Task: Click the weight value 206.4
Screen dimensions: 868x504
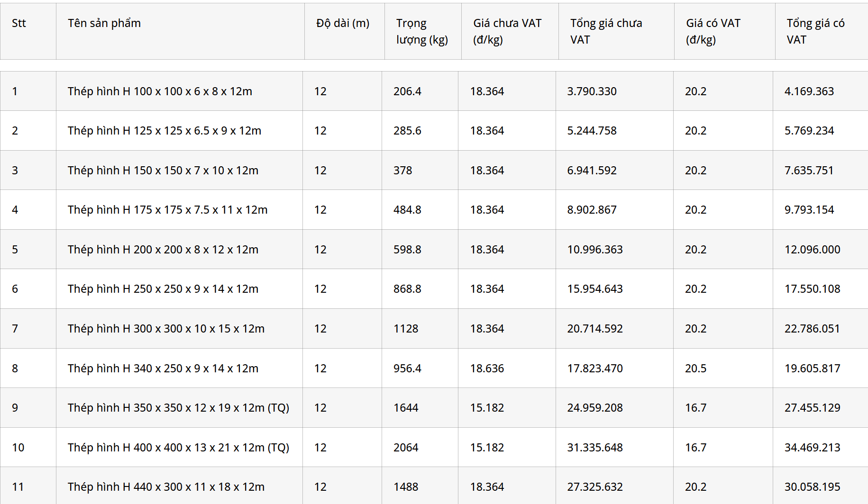Action: click(407, 91)
